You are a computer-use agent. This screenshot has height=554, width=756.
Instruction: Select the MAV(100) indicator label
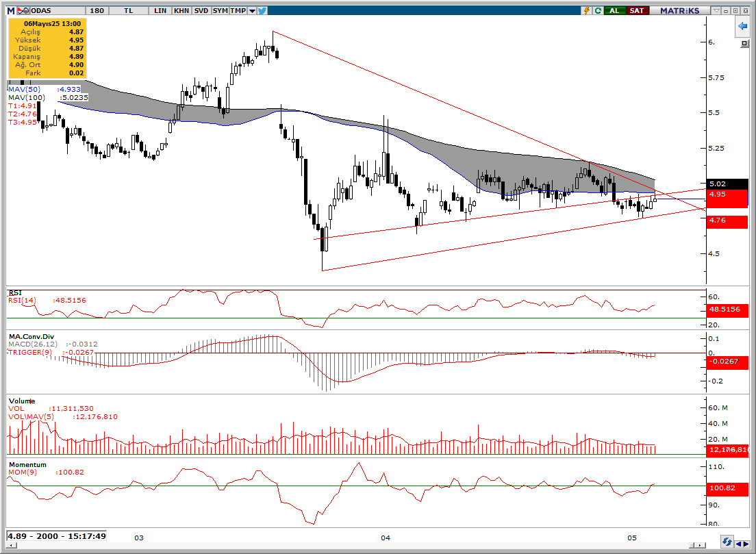coord(27,97)
